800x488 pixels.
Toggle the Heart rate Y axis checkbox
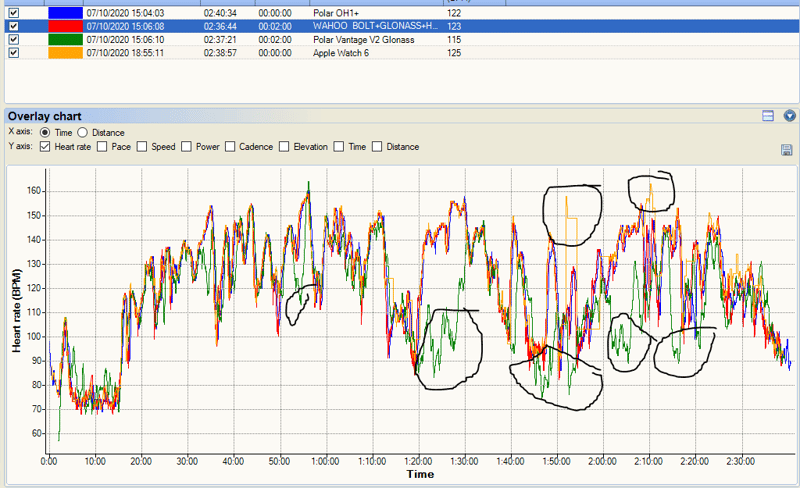(x=45, y=147)
